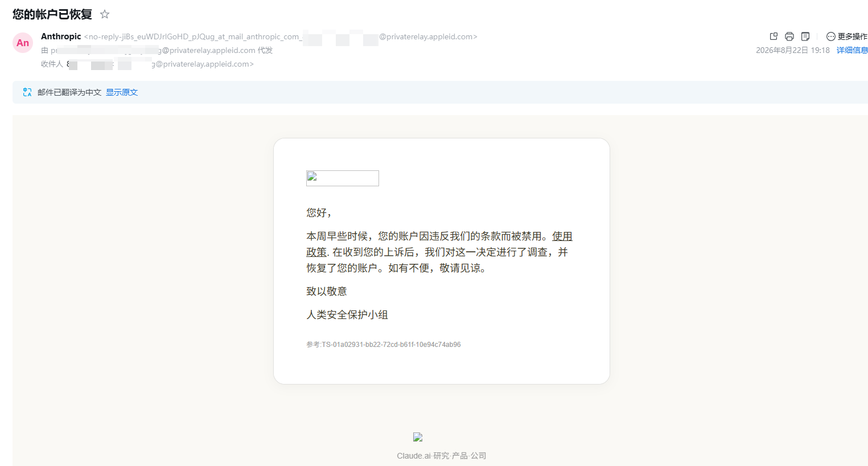Open the 公司 footer link
Image resolution: width=868 pixels, height=466 pixels.
tap(479, 456)
